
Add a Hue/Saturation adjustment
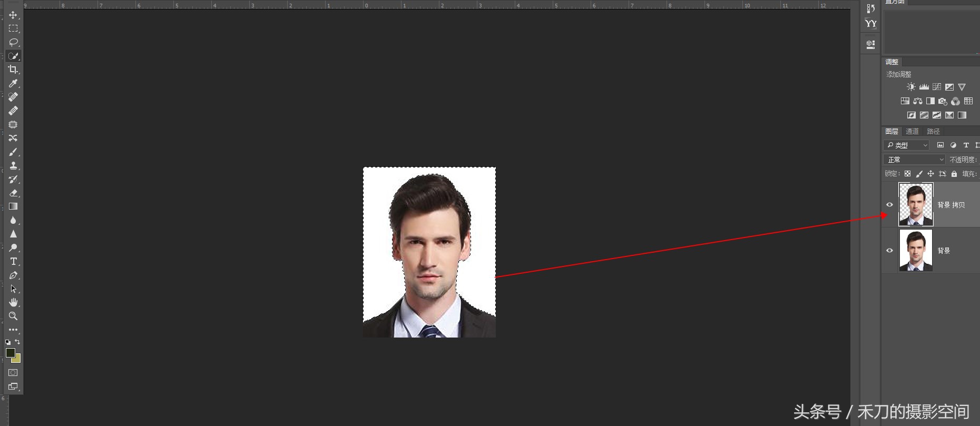tap(905, 101)
